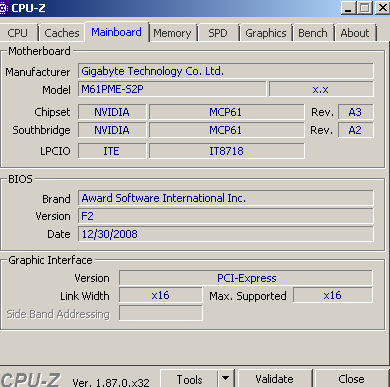This screenshot has height=387, width=390.
Task: Click the Tools button
Action: (x=189, y=379)
